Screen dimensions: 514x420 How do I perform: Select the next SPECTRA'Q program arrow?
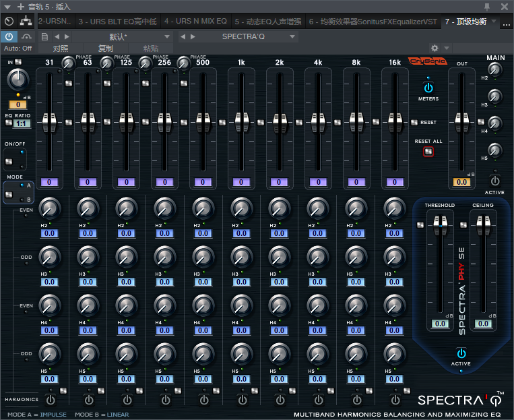click(193, 37)
